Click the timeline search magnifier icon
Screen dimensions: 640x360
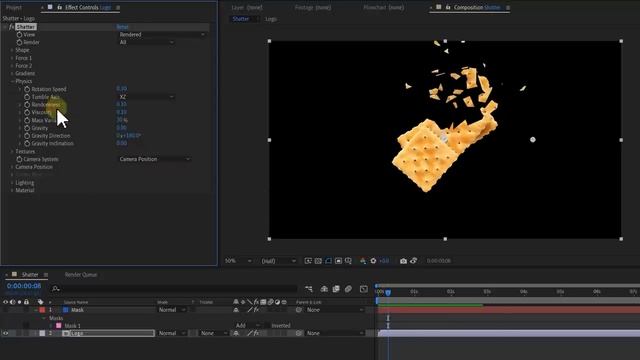pyautogui.click(x=56, y=289)
